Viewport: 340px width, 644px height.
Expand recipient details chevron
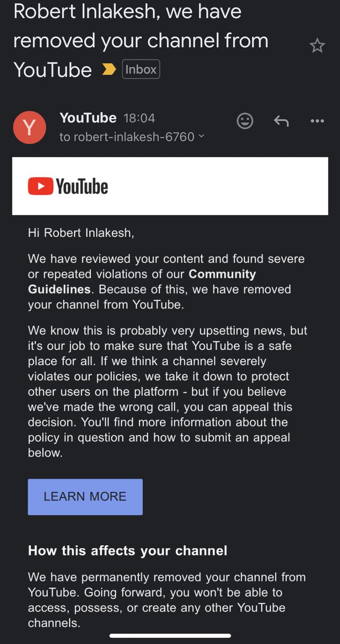tap(202, 136)
